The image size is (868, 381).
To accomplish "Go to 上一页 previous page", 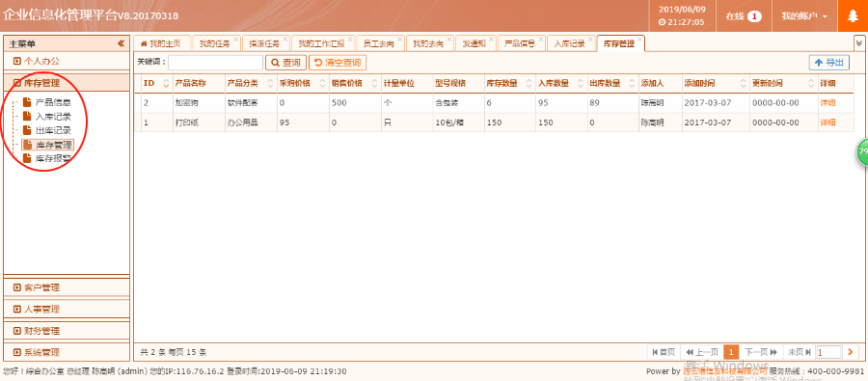I will 702,352.
